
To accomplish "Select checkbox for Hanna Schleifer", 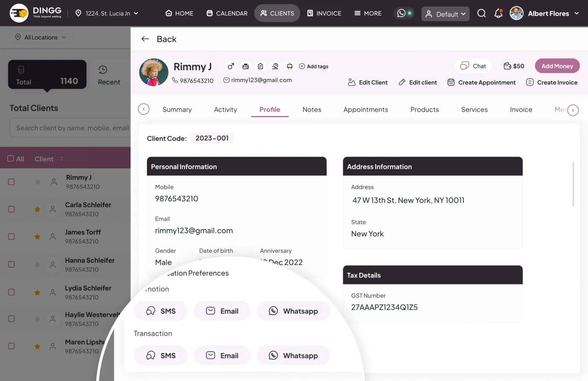I will coord(11,264).
